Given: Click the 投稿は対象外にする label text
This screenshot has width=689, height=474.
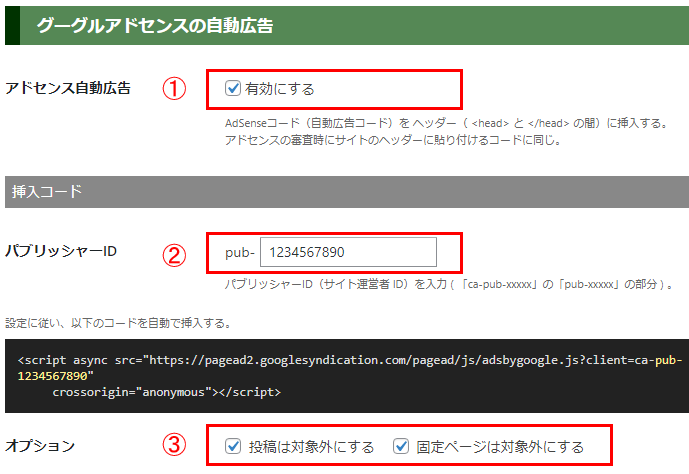Looking at the screenshot, I should tap(311, 447).
